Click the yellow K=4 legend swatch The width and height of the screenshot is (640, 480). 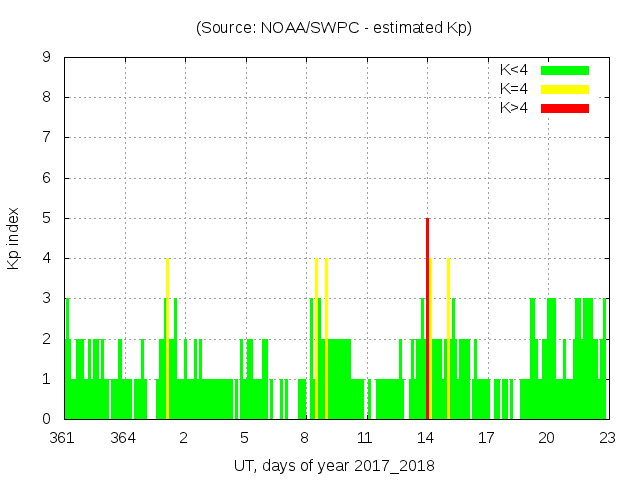[x=565, y=89]
